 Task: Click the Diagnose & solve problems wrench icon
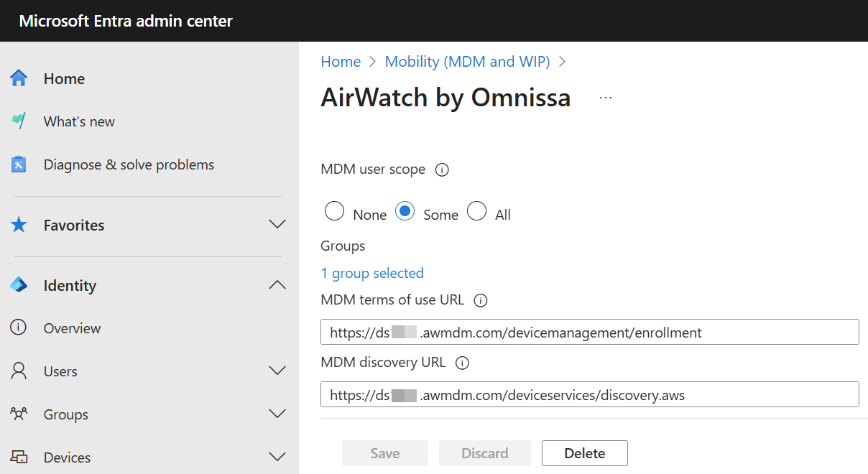tap(19, 164)
